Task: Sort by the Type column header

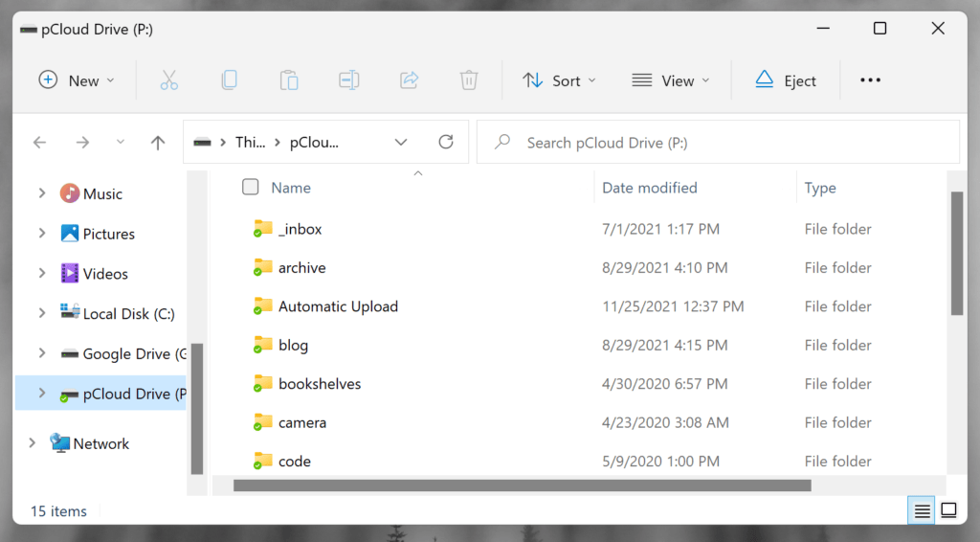Action: coord(820,188)
